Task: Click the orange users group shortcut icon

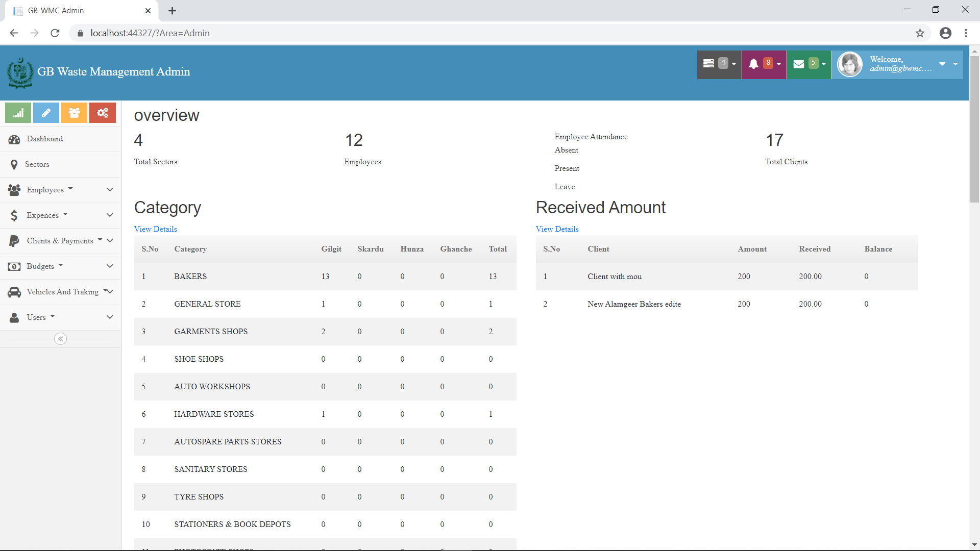Action: pos(74,113)
